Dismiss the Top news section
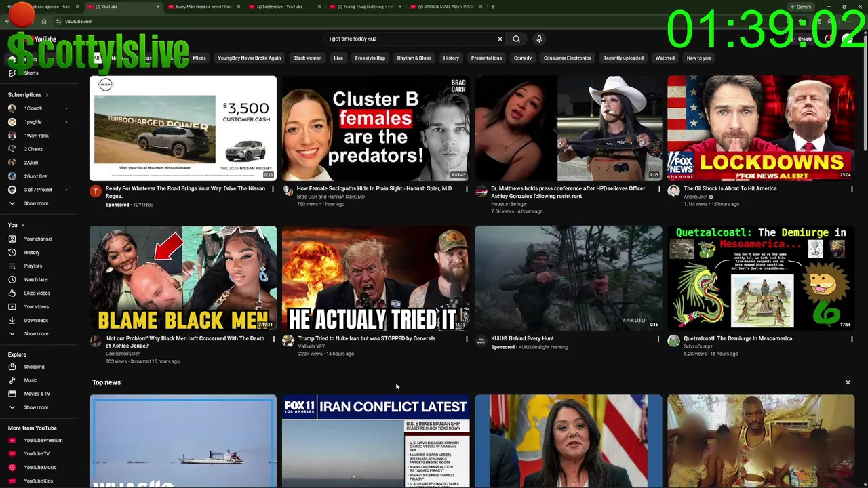The height and width of the screenshot is (488, 868). coord(848,382)
